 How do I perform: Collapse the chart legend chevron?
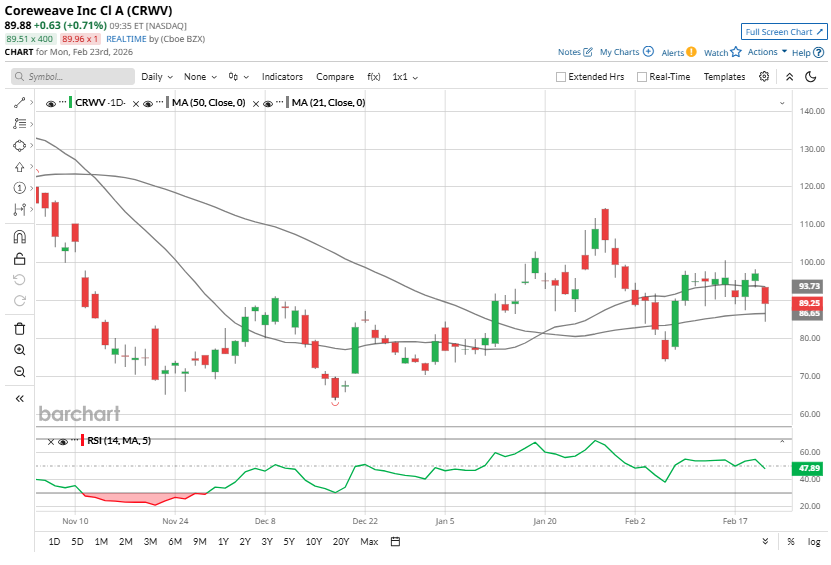tap(782, 103)
